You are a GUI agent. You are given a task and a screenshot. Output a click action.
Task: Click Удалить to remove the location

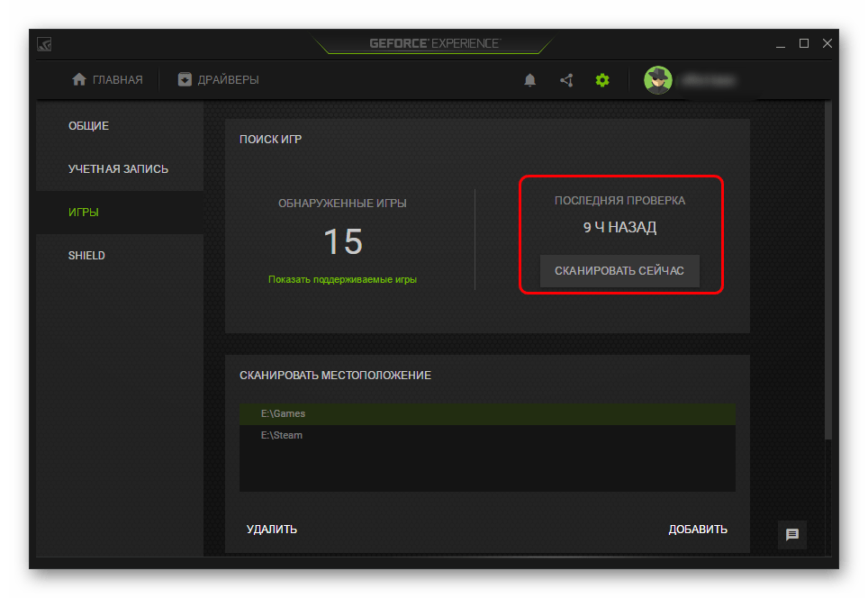272,529
